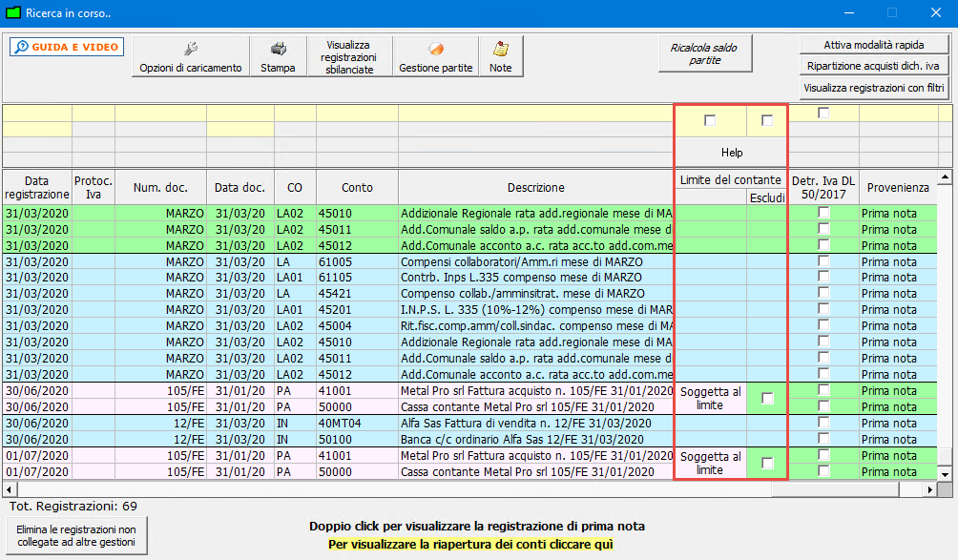Toggle Detr. Iva checkbox on account 45421 row
The height and width of the screenshot is (560, 958).
click(x=823, y=293)
